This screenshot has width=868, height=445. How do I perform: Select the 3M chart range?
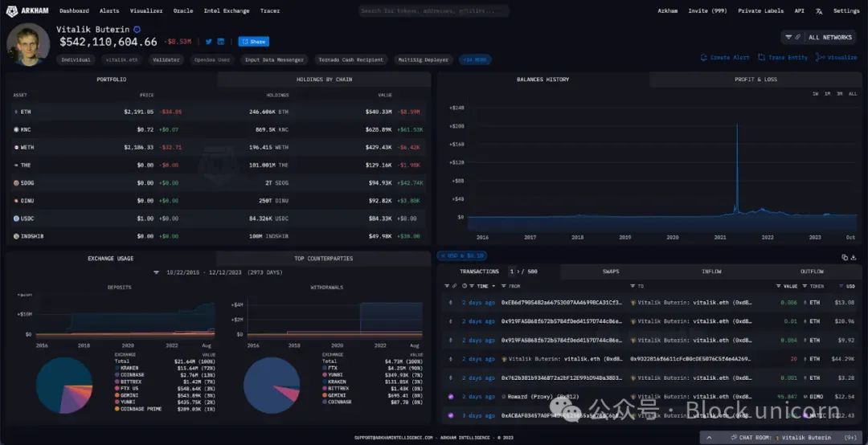[x=840, y=94]
